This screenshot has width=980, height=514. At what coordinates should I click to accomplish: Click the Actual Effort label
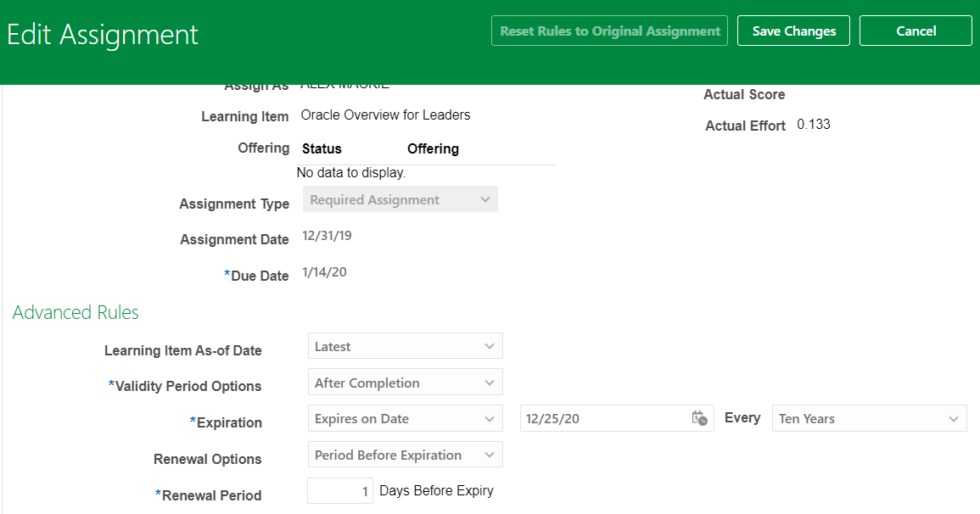pos(745,126)
